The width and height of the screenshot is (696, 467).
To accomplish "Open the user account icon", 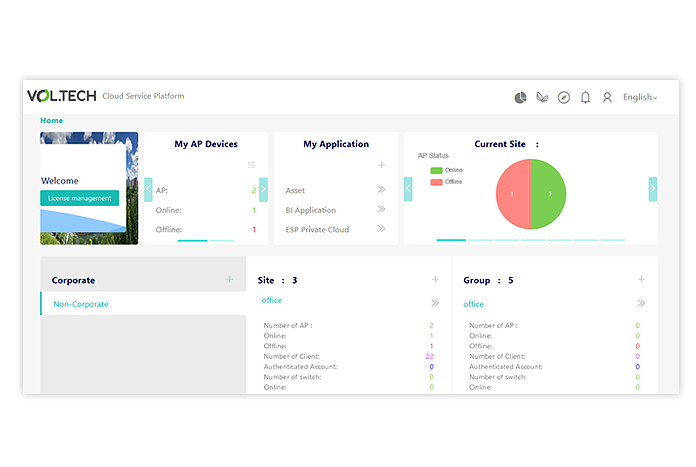I will (x=607, y=97).
